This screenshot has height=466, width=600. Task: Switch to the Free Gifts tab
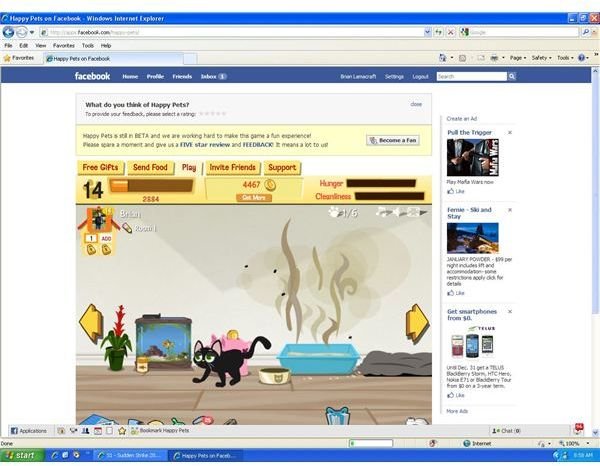click(100, 168)
